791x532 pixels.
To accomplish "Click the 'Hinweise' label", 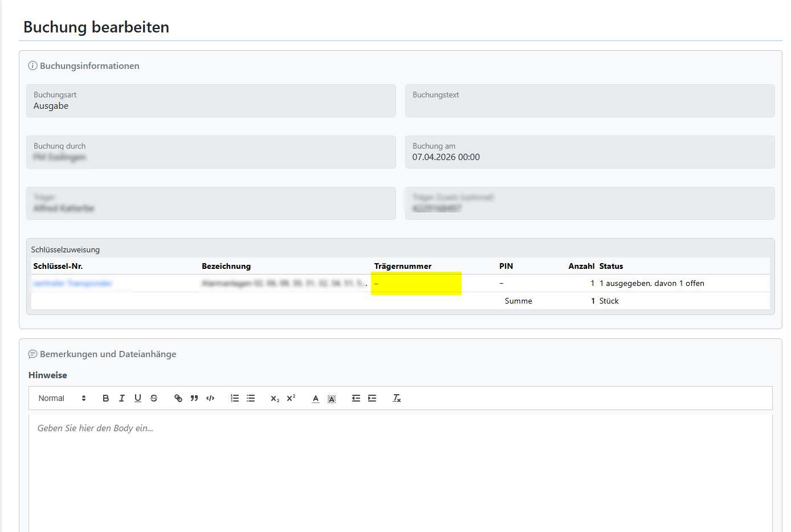I will tap(48, 375).
